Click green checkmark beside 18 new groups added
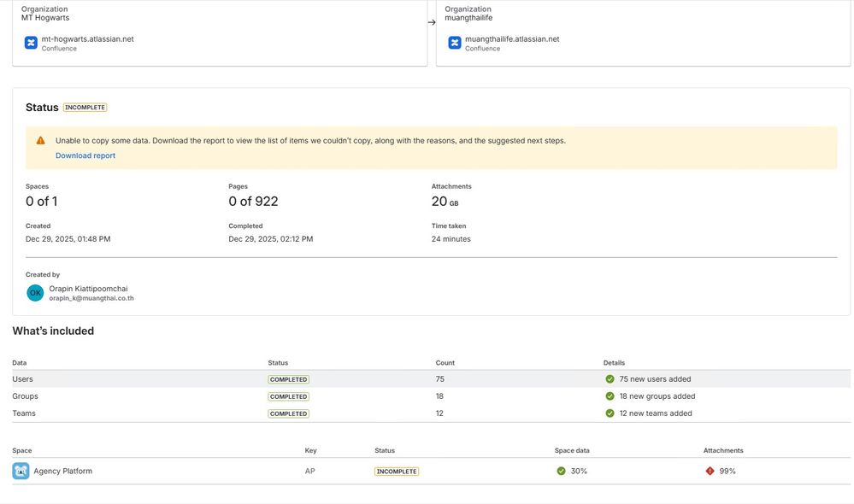The height and width of the screenshot is (504, 854). [x=610, y=396]
